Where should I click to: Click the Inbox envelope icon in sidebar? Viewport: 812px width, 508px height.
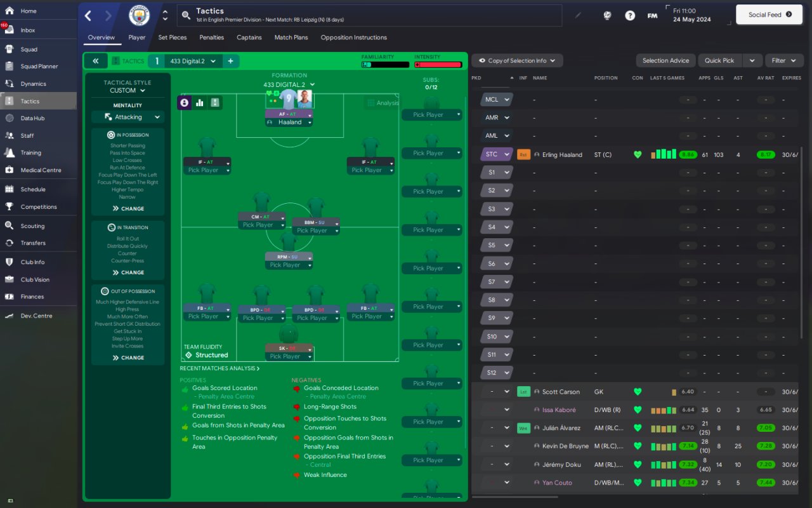pyautogui.click(x=9, y=30)
